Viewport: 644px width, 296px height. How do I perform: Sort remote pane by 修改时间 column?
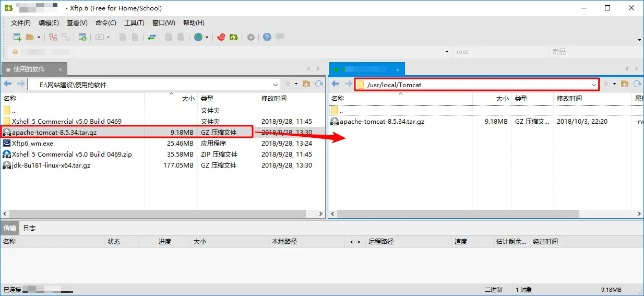pos(593,98)
